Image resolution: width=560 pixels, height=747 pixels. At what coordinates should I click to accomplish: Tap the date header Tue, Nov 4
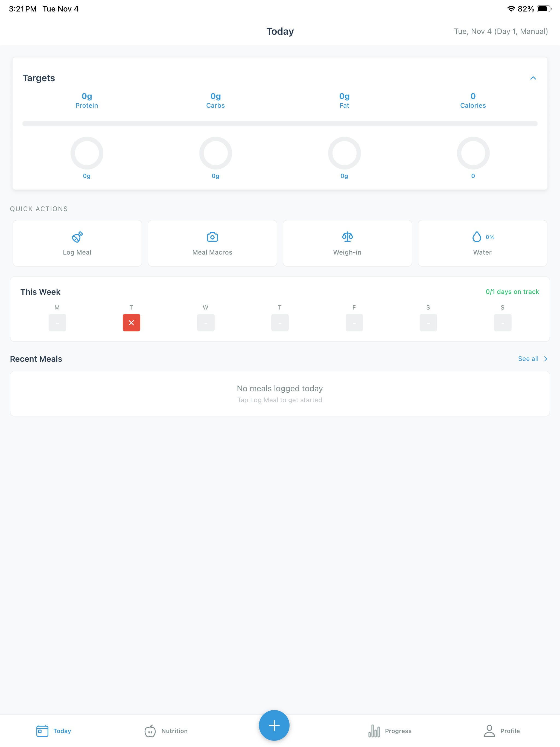[501, 31]
